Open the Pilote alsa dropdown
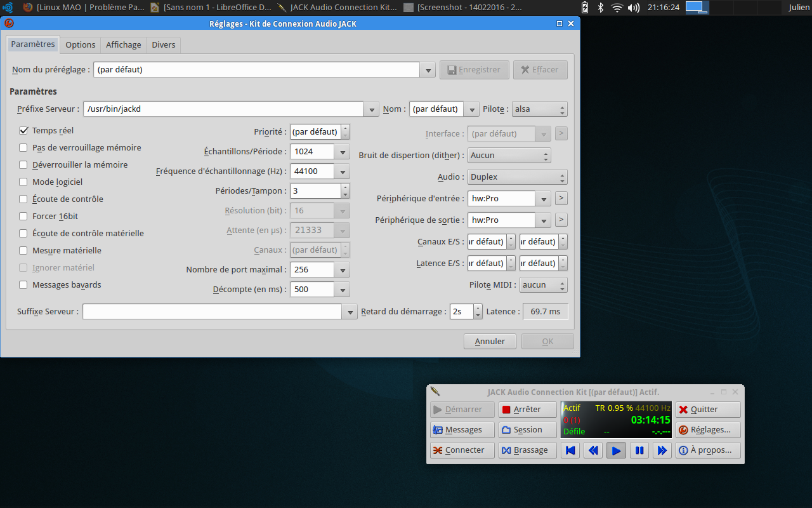Screen dimensions: 812x508 [x=539, y=109]
